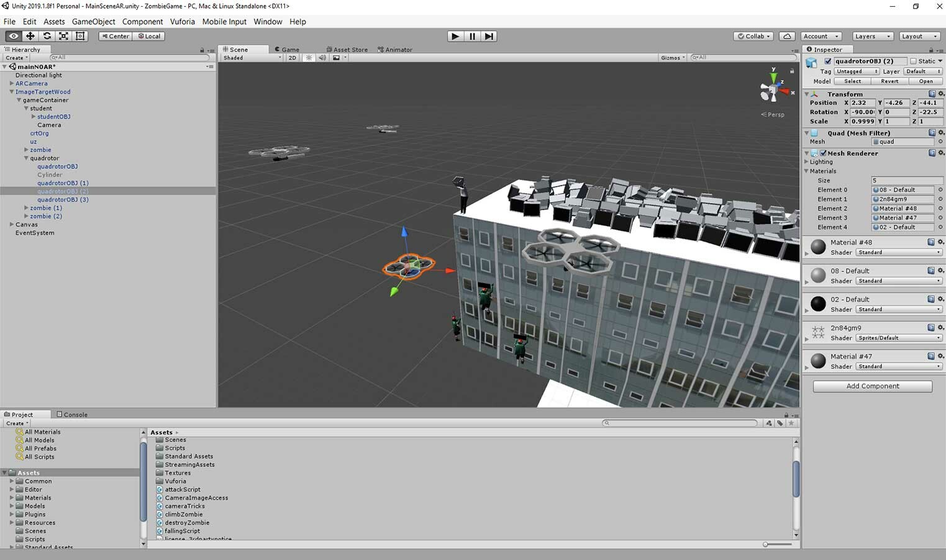Open the GameObject menu
Screen dimensions: 946x560
[93, 22]
